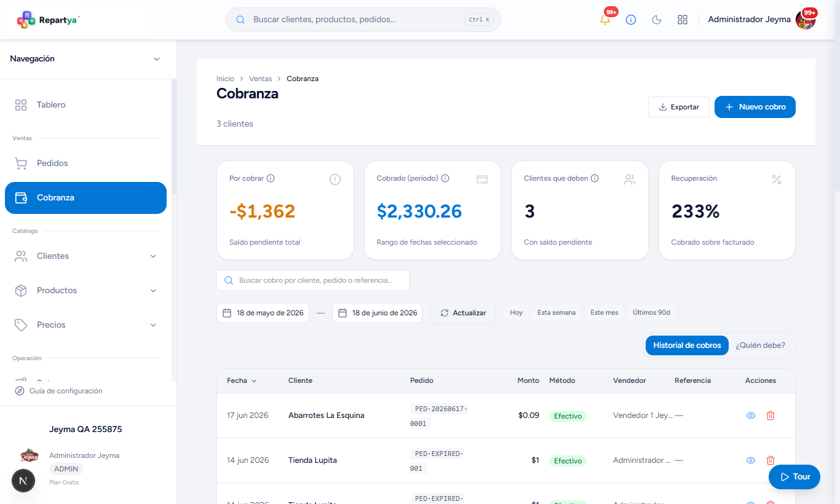Toggle dark mode moon icon
This screenshot has width=840, height=504.
click(657, 20)
